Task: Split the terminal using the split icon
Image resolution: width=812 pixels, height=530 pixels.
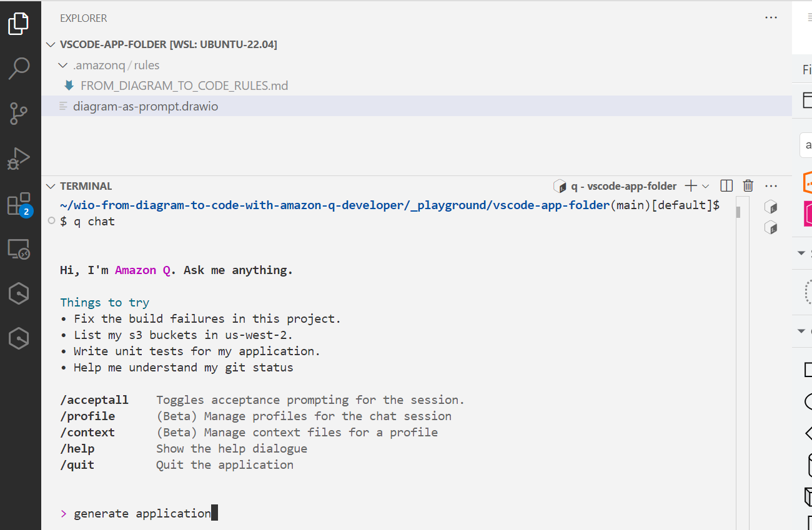Action: click(x=726, y=186)
